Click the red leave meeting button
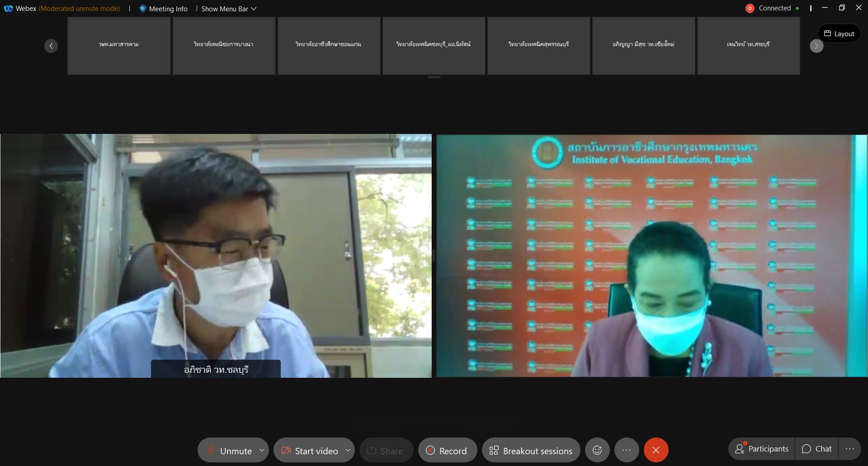 click(x=656, y=450)
